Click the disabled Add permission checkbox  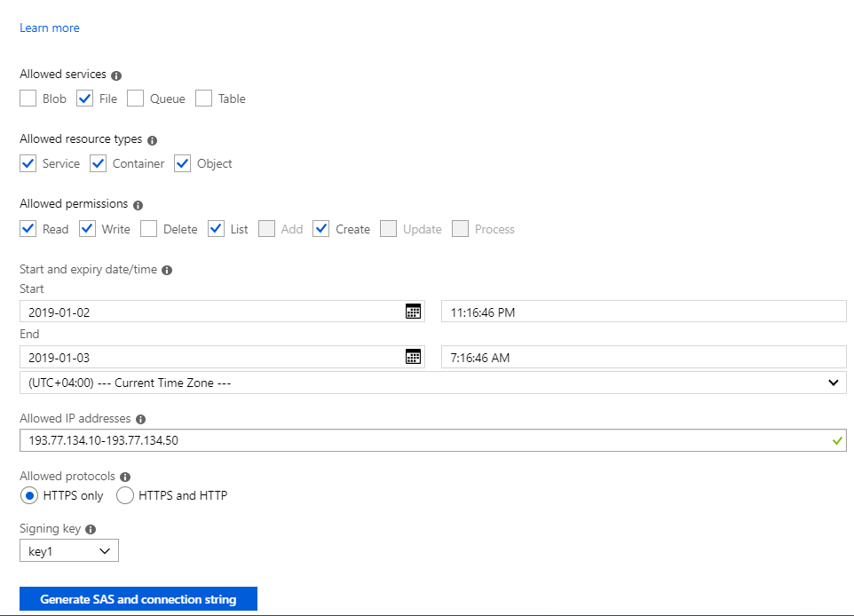(267, 229)
